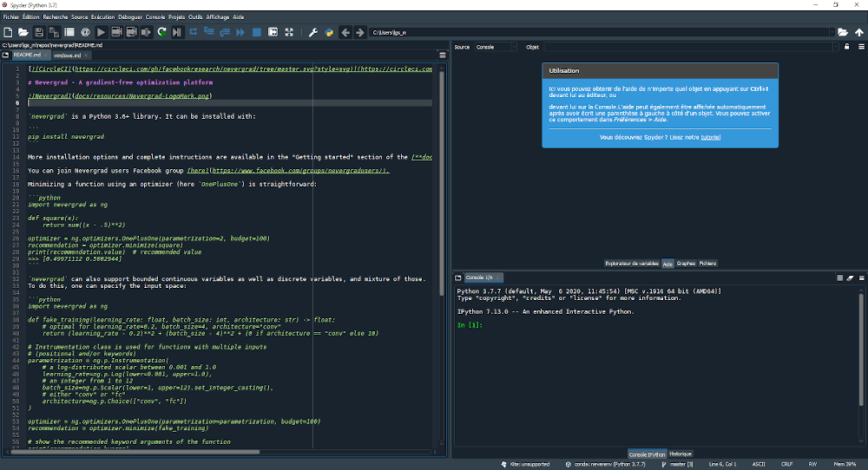Viewport: 868px width, 470px height.
Task: Open the PYTHONPATH manager Python icon
Action: click(329, 33)
